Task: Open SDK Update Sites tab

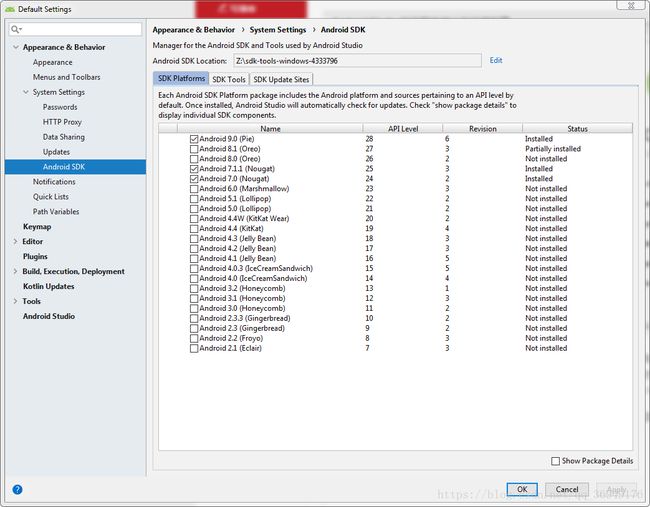Action: coord(281,79)
